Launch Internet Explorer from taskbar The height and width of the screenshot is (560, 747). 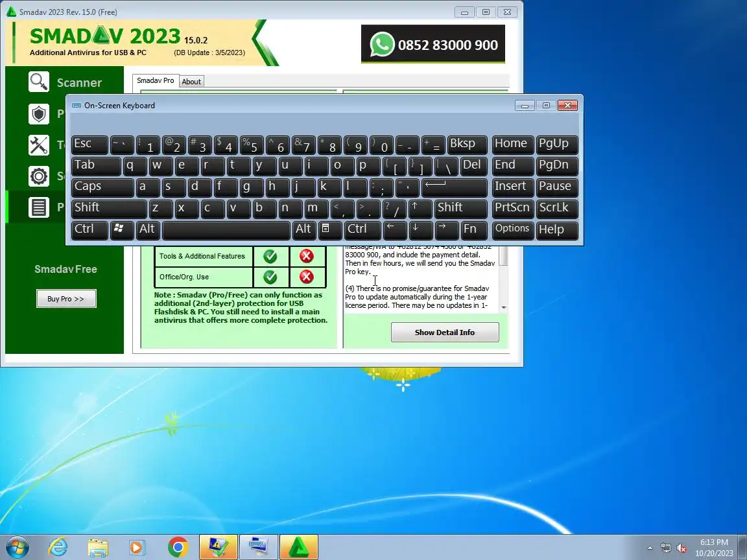coord(58,547)
